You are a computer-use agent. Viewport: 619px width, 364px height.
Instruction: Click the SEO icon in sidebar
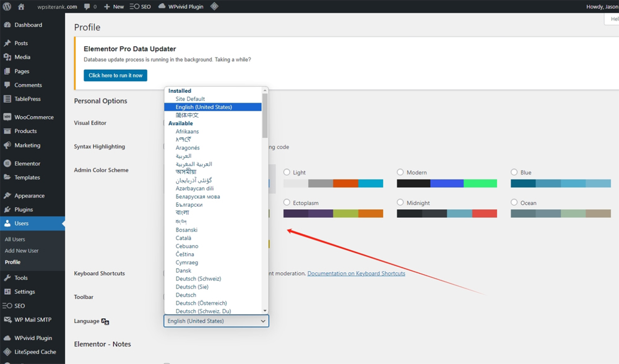(x=7, y=306)
